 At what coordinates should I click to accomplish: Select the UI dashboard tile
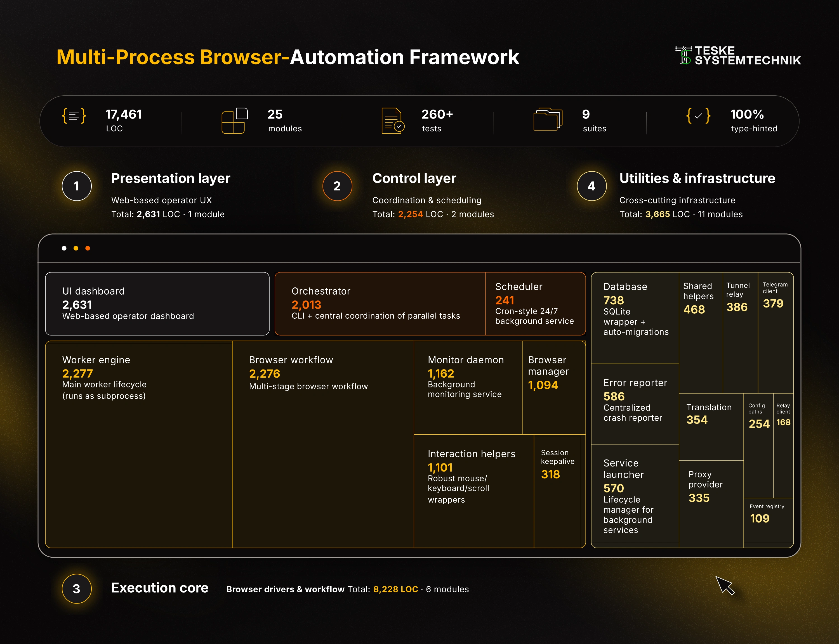coord(157,304)
